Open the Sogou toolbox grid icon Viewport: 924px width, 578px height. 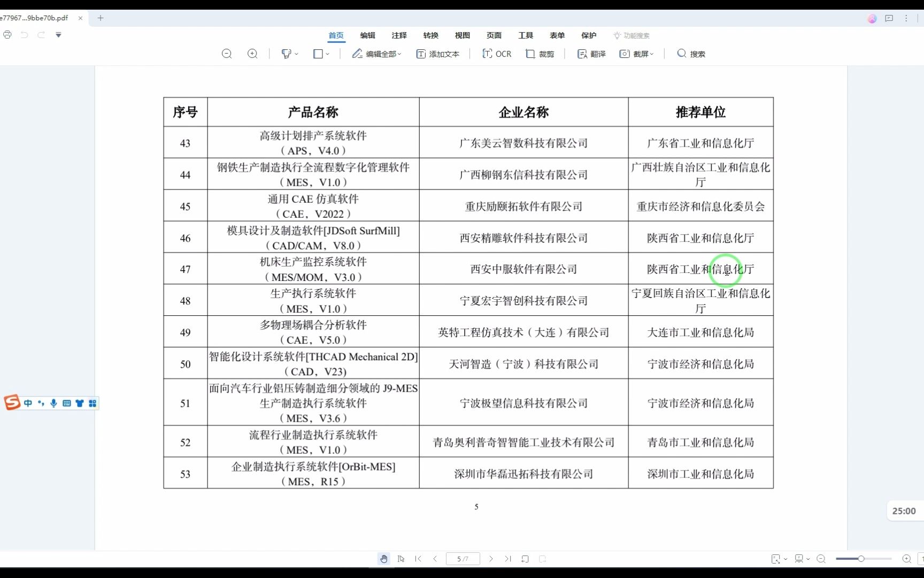pos(93,403)
